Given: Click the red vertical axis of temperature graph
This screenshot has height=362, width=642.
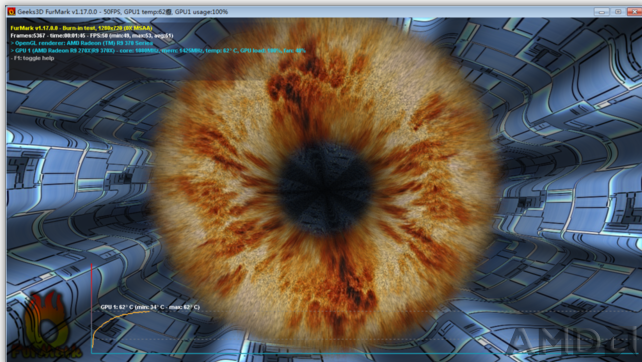Looking at the screenshot, I should click(91, 308).
